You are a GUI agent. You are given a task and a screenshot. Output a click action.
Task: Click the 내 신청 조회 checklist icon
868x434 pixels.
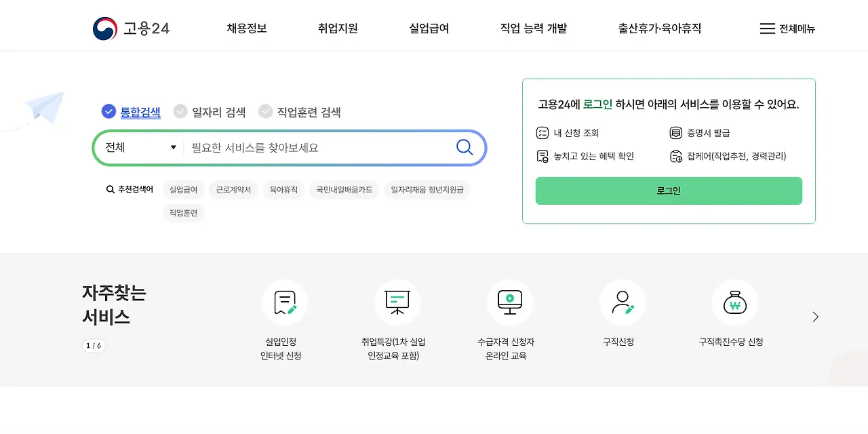click(x=542, y=133)
